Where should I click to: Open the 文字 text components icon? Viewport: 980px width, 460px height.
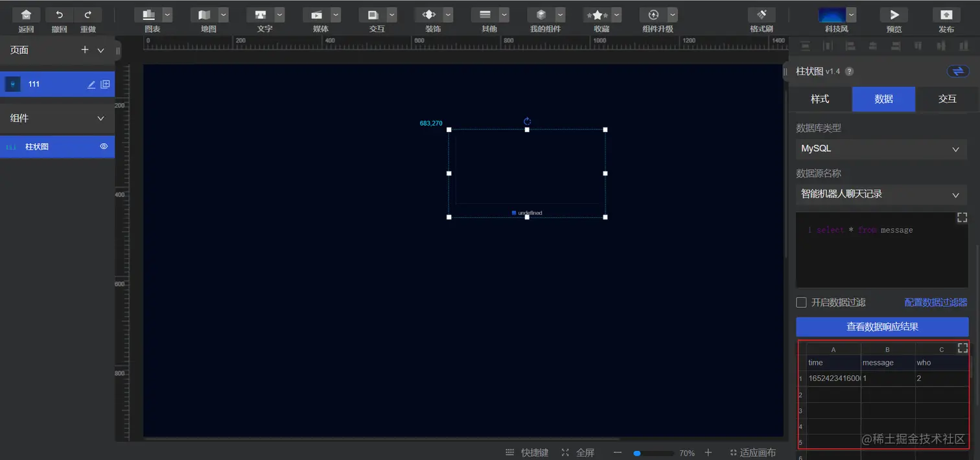[x=261, y=14]
